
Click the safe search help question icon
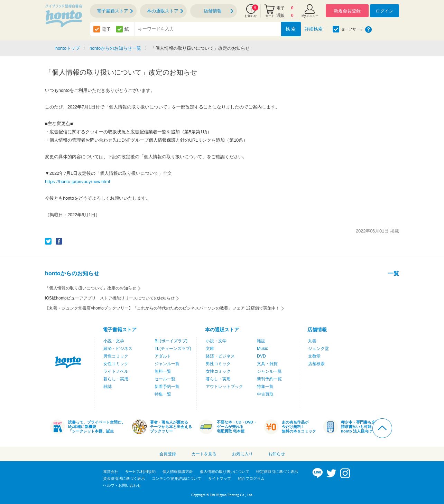(x=368, y=30)
